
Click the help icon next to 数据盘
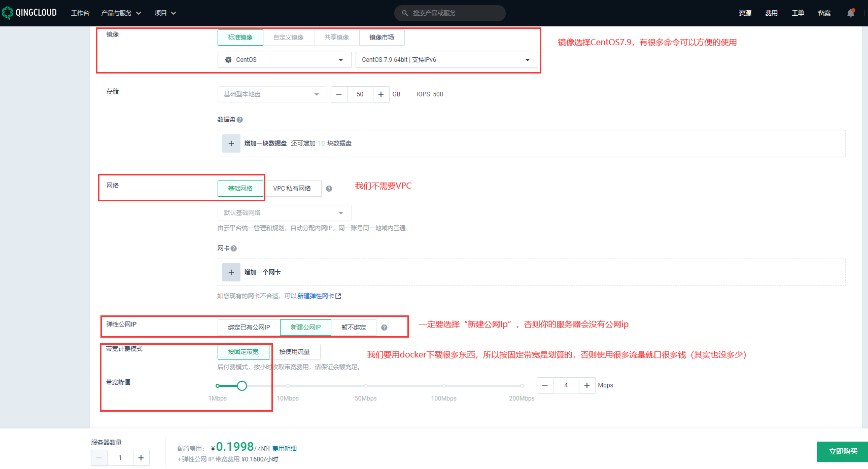click(240, 120)
